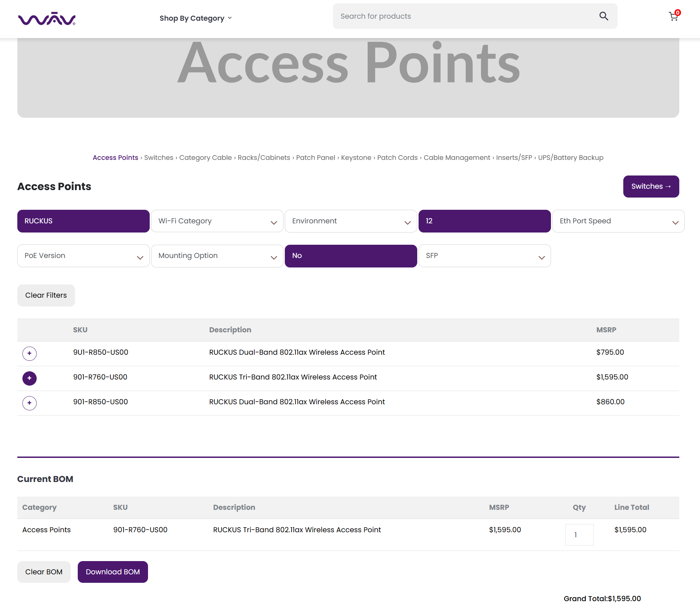Image resolution: width=700 pixels, height=612 pixels.
Task: Click Clear BOM button
Action: coord(44,572)
